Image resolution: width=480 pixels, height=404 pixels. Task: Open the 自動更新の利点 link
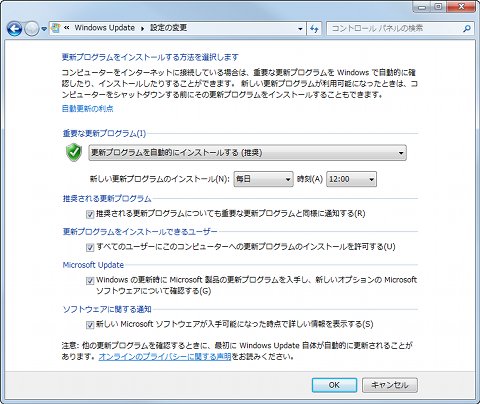[88, 109]
